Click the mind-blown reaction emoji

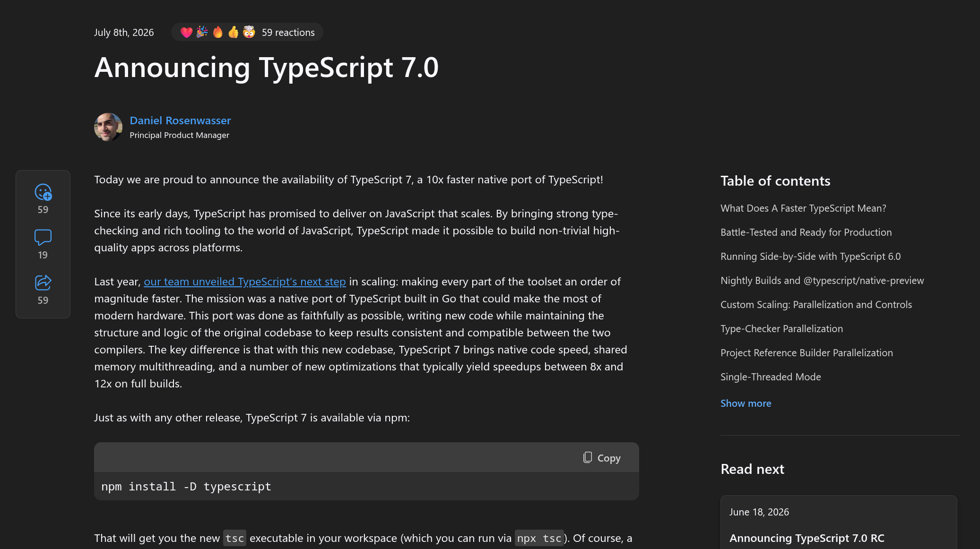coord(249,32)
